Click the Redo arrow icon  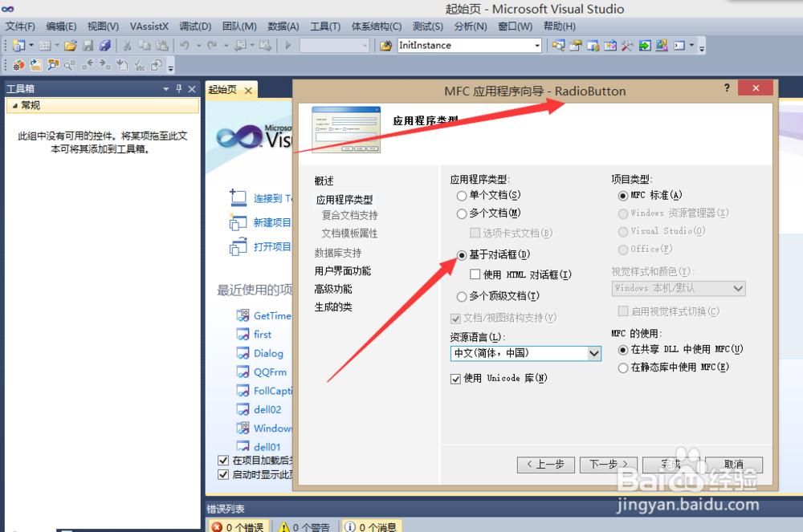[212, 46]
